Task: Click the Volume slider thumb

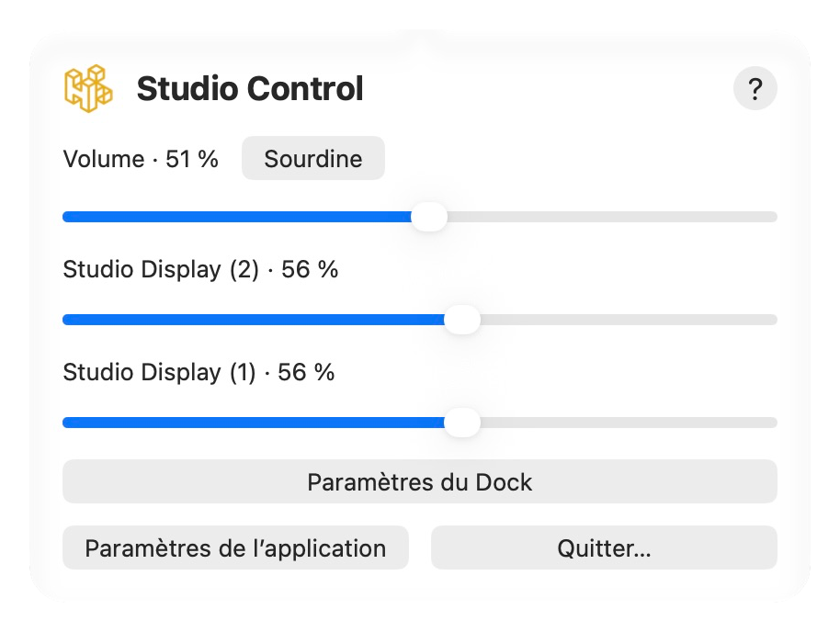Action: tap(429, 217)
